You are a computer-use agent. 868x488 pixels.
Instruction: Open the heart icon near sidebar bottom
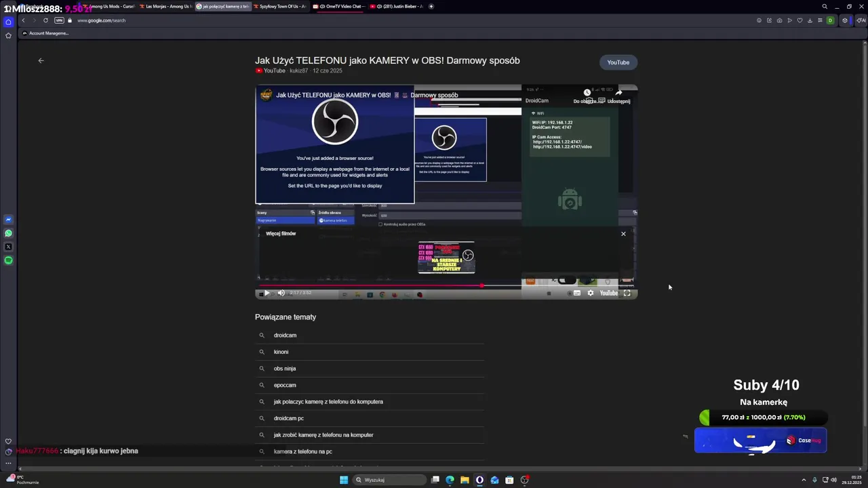point(8,441)
